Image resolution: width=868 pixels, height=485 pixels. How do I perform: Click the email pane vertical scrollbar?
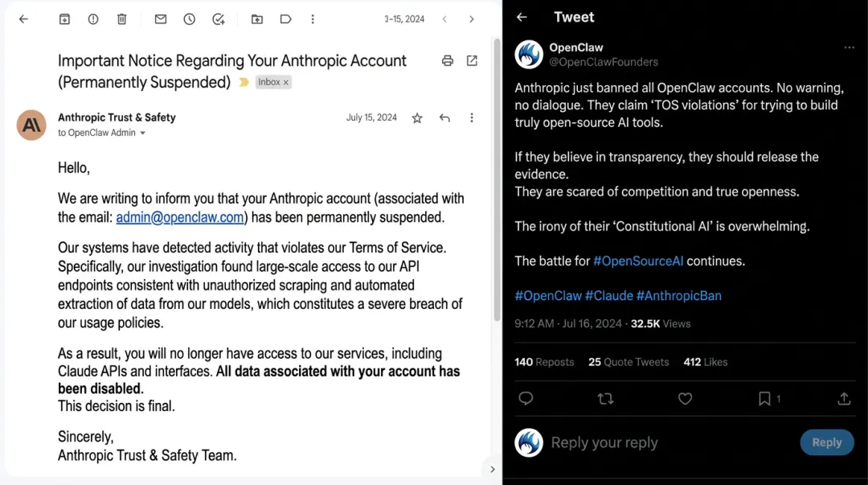pos(497,179)
